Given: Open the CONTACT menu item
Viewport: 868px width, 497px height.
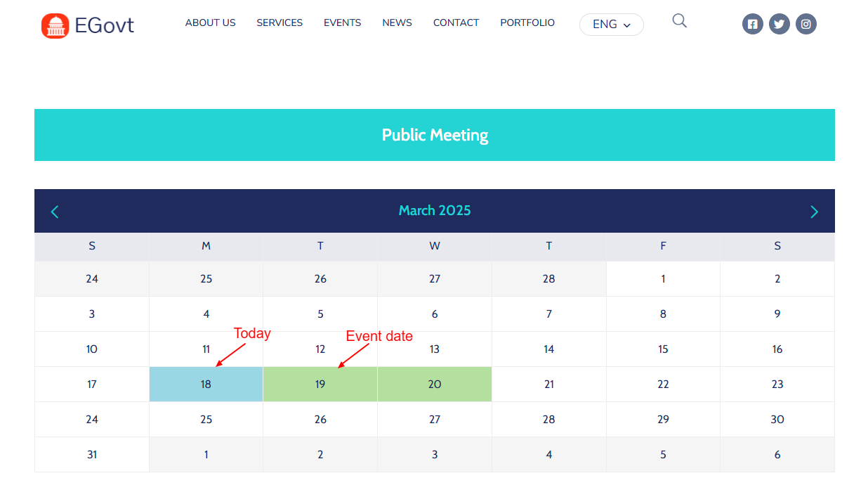Looking at the screenshot, I should click(x=456, y=22).
